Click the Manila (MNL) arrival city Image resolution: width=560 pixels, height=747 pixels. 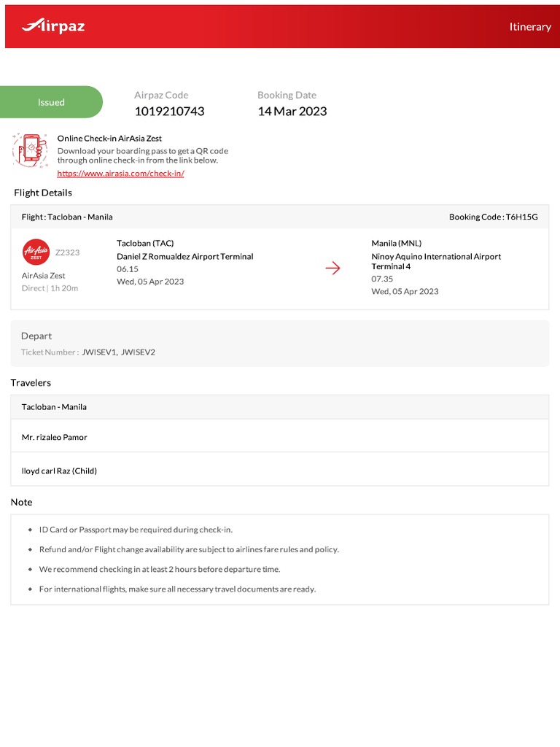coord(397,244)
